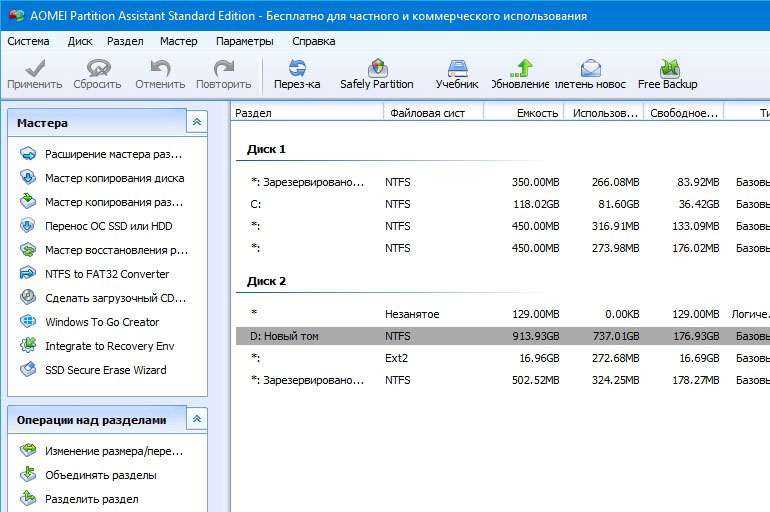
Task: Click the Применить (Apply) checkmark icon
Action: [35, 68]
